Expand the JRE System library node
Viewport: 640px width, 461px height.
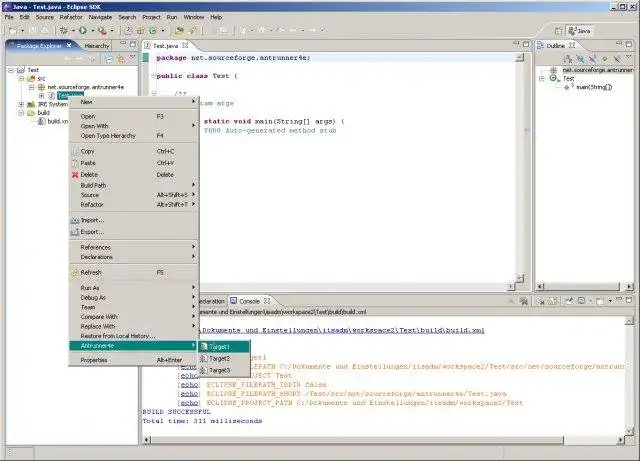pos(21,104)
